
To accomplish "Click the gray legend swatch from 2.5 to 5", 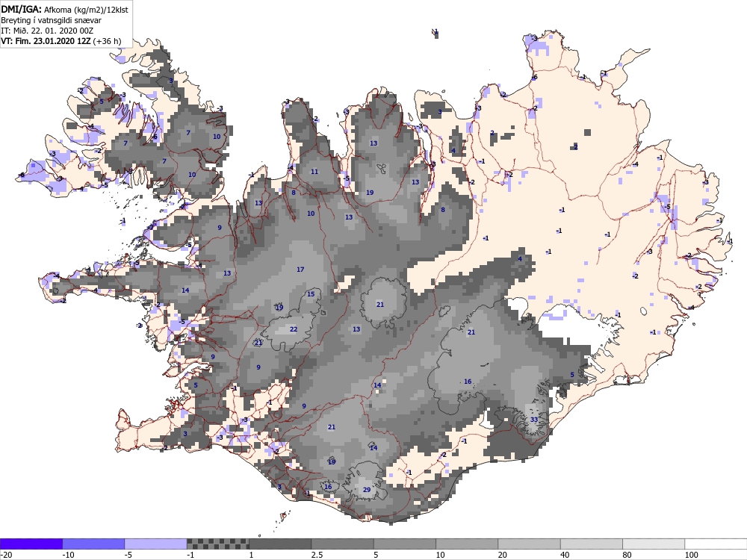I will click(x=343, y=544).
